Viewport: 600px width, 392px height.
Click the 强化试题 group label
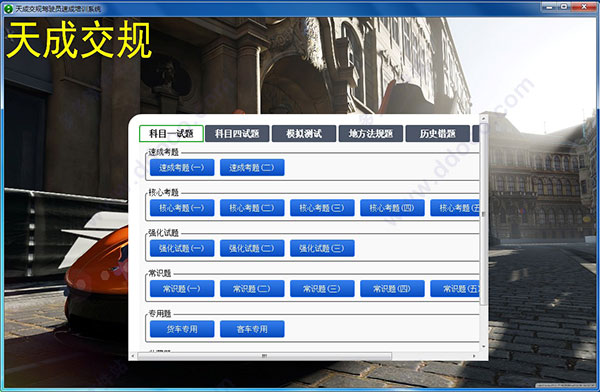click(x=163, y=233)
